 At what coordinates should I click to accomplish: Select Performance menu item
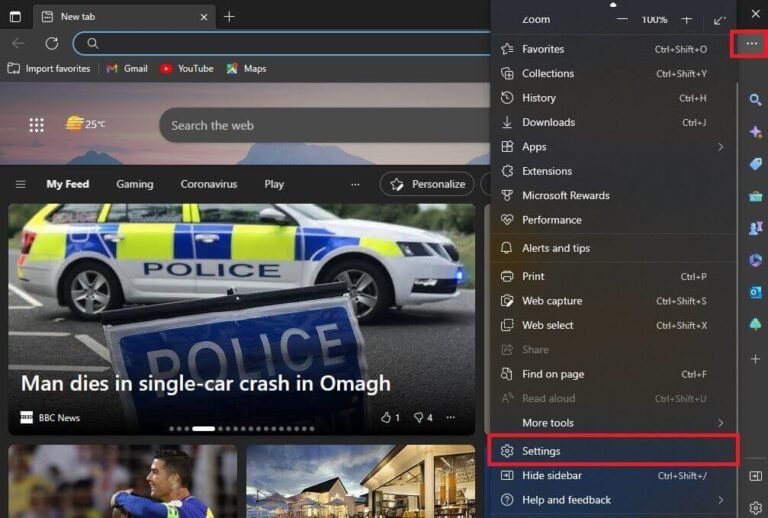[x=613, y=220]
